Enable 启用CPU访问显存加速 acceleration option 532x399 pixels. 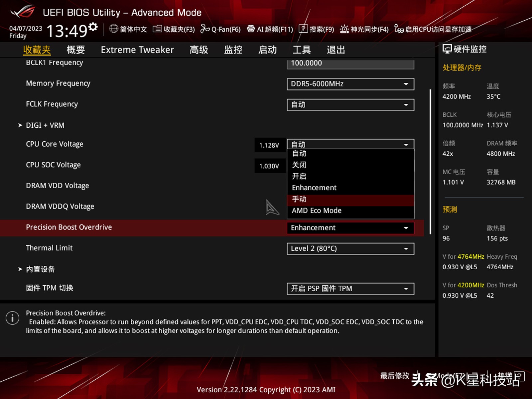[436, 29]
